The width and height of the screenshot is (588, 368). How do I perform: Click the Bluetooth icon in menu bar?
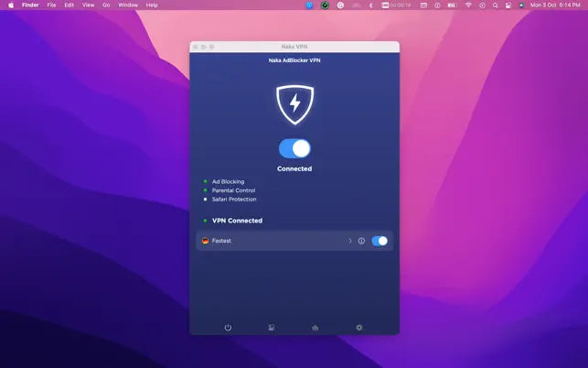[371, 5]
